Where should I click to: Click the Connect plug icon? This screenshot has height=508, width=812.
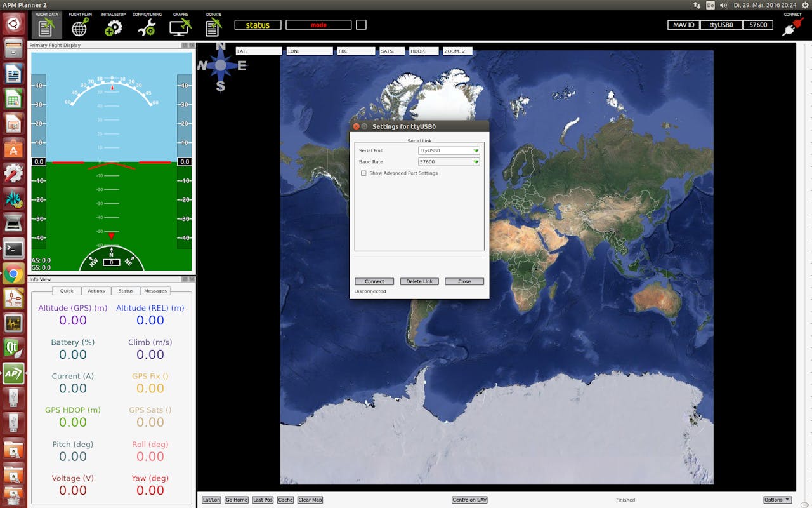tap(792, 27)
